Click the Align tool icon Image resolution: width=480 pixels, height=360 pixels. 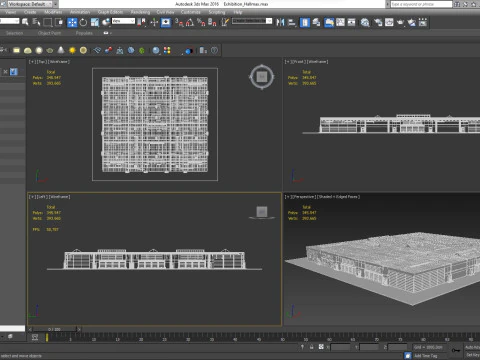coord(292,22)
